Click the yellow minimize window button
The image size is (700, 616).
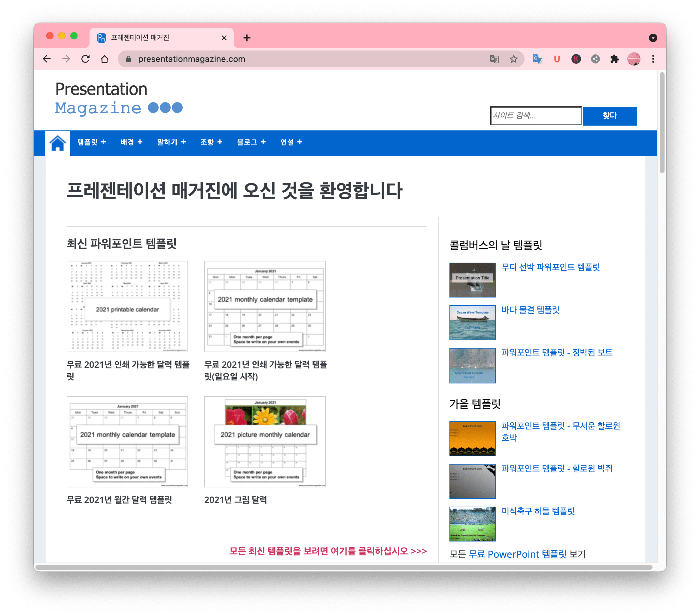tap(62, 36)
